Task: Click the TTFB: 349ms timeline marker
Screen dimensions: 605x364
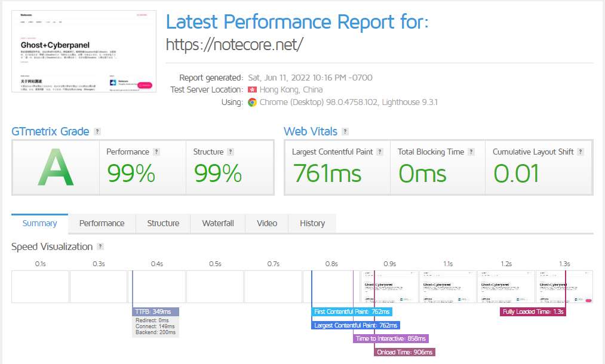Action: (x=155, y=311)
